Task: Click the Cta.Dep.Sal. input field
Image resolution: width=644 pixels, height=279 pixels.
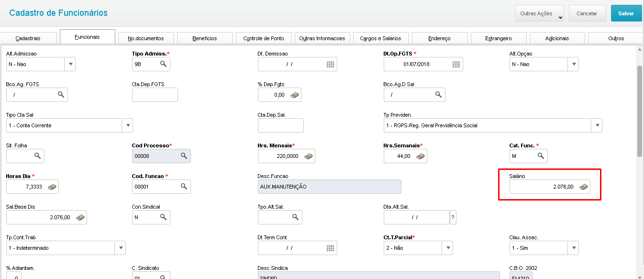Action: pos(280,125)
